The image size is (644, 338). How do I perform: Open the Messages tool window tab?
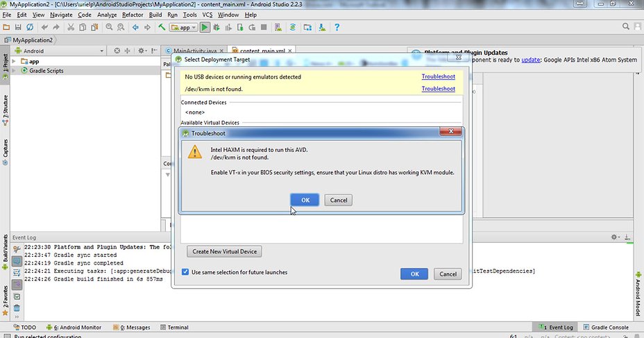point(131,328)
